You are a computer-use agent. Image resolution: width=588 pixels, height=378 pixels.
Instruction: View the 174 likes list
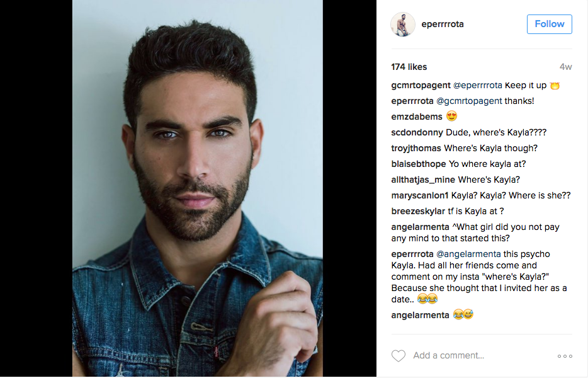[x=409, y=67]
